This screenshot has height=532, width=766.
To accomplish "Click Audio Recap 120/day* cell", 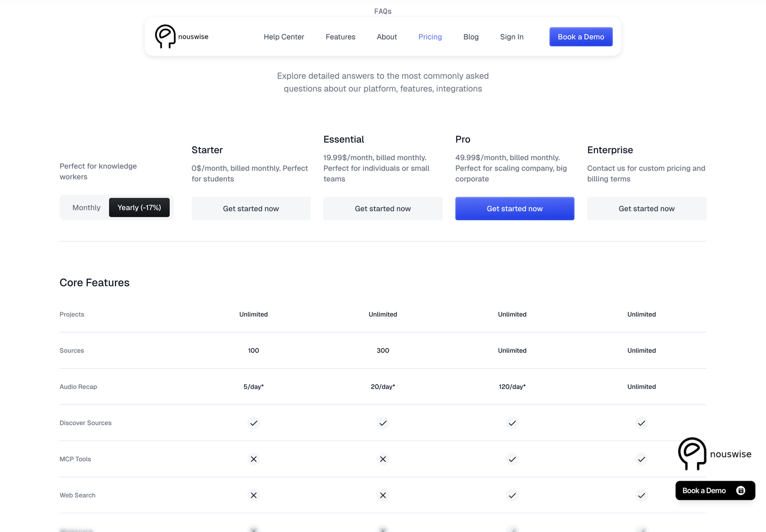I will (x=512, y=386).
